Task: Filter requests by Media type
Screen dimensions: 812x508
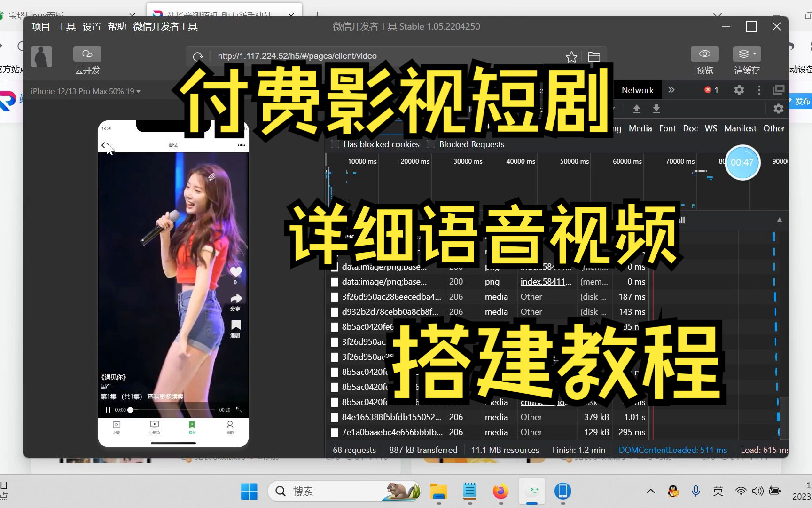Action: tap(640, 128)
